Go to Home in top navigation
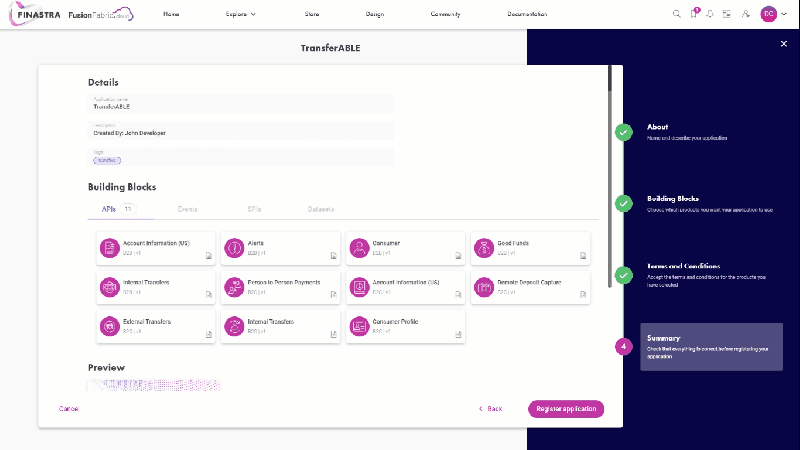This screenshot has width=800, height=450. (x=171, y=14)
